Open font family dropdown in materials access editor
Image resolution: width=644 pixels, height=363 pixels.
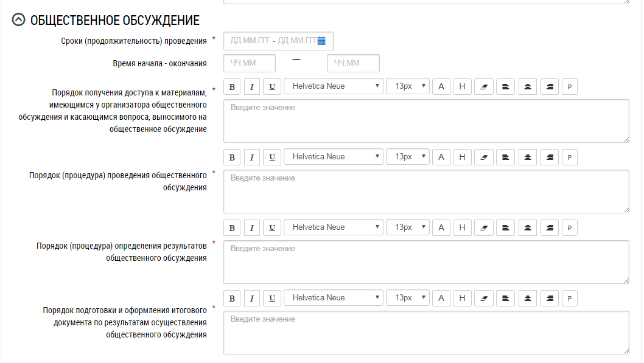[x=334, y=86]
